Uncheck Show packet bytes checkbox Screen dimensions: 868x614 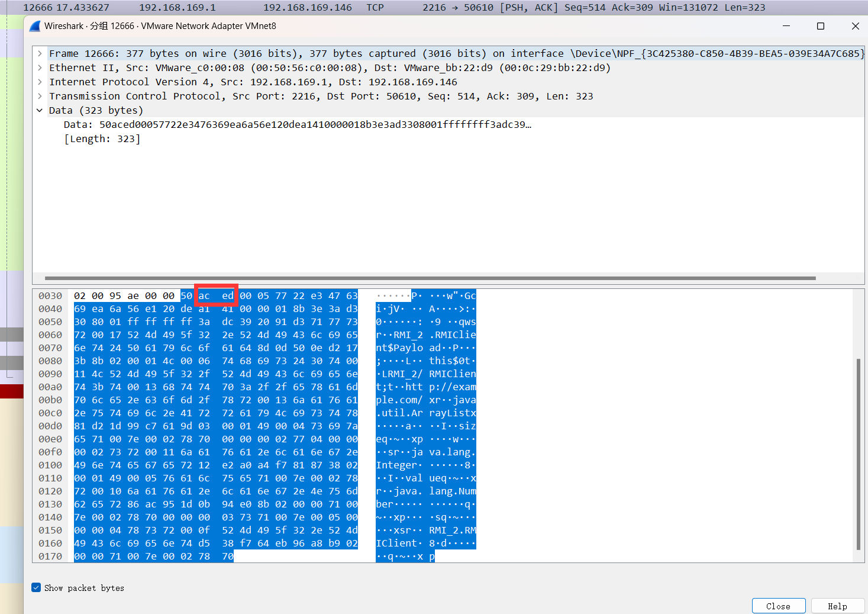[x=36, y=587]
